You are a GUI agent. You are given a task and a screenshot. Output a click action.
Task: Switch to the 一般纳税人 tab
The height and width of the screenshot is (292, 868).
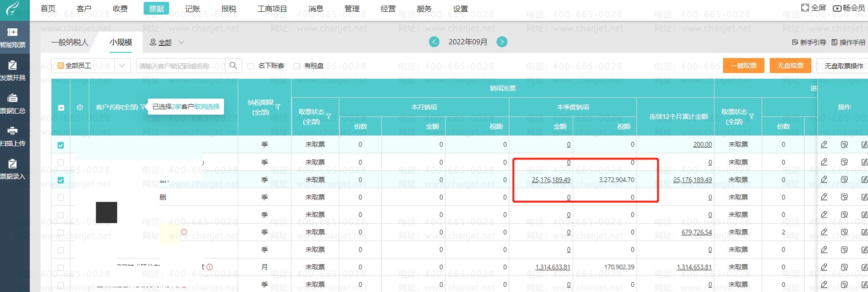70,42
